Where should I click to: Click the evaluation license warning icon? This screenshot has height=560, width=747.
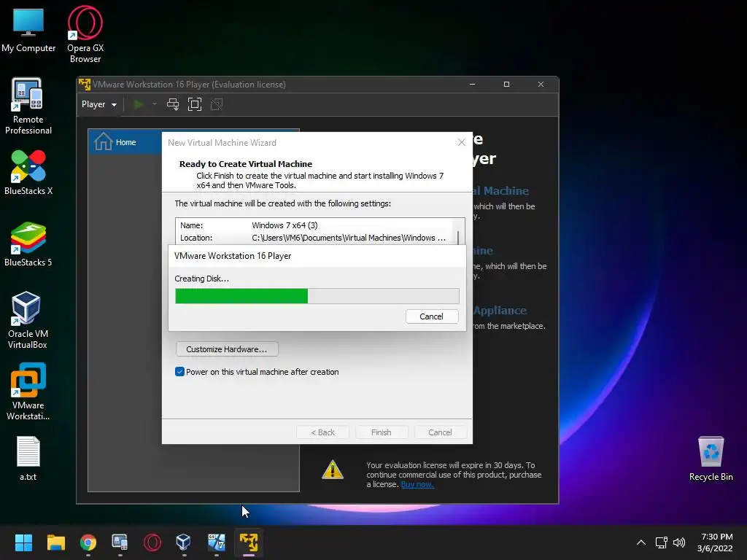(x=333, y=470)
